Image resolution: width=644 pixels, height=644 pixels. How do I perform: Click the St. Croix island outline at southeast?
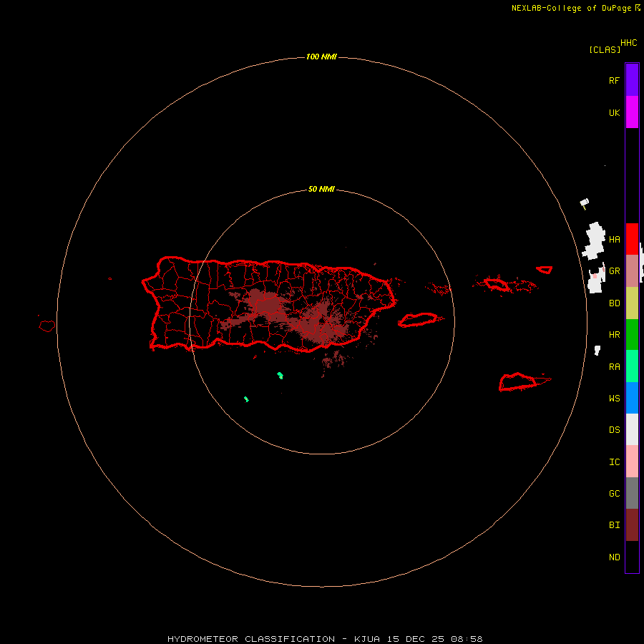pos(518,381)
